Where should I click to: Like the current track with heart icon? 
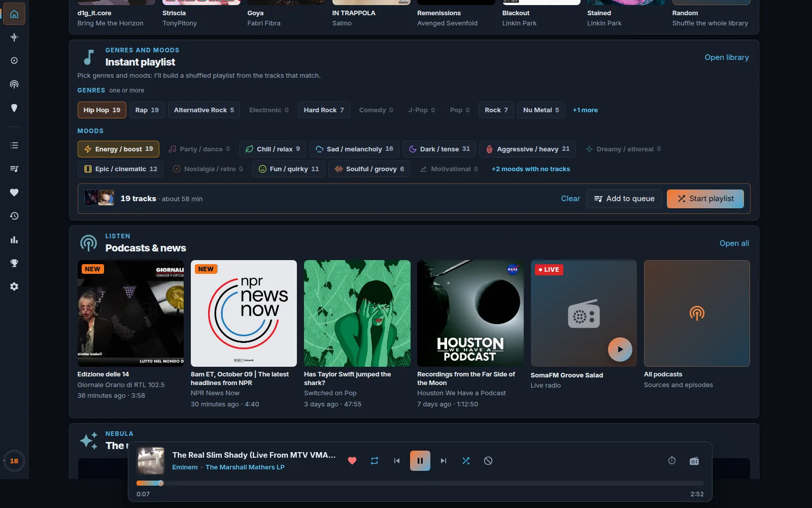[x=352, y=461]
